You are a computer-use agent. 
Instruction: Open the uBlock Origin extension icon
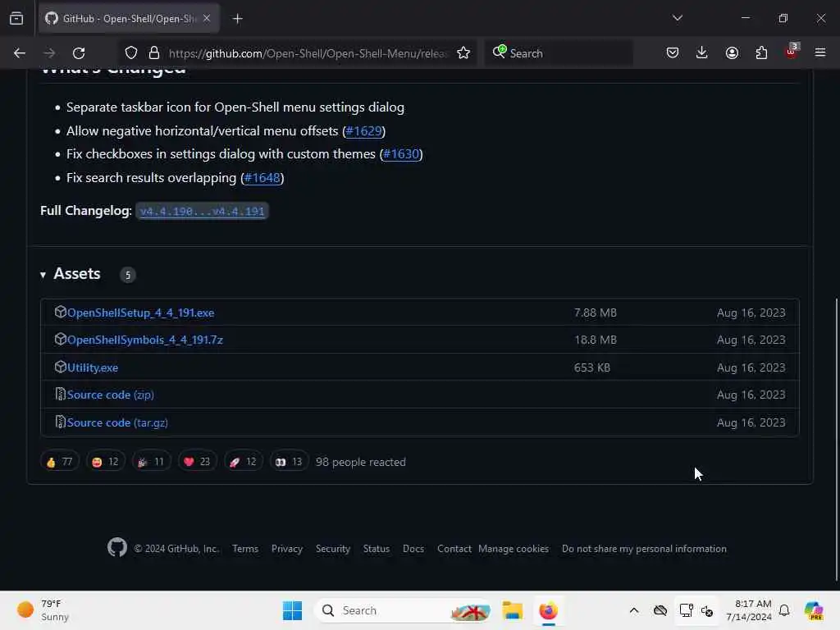click(x=792, y=52)
